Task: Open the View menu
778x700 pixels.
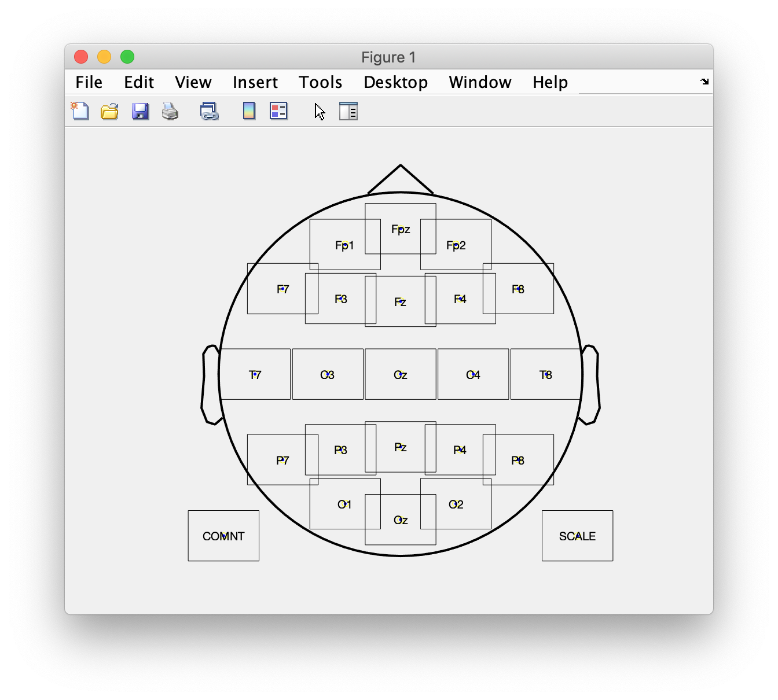Action: (193, 82)
